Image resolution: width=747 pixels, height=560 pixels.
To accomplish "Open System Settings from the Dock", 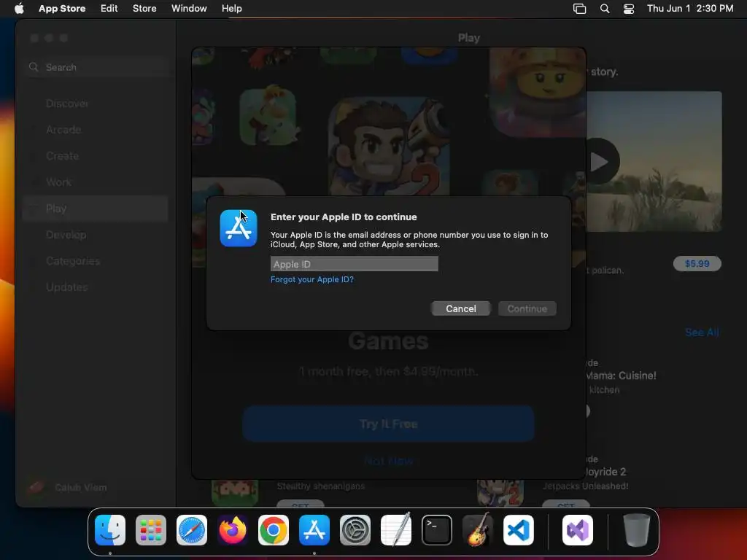I will [x=355, y=530].
